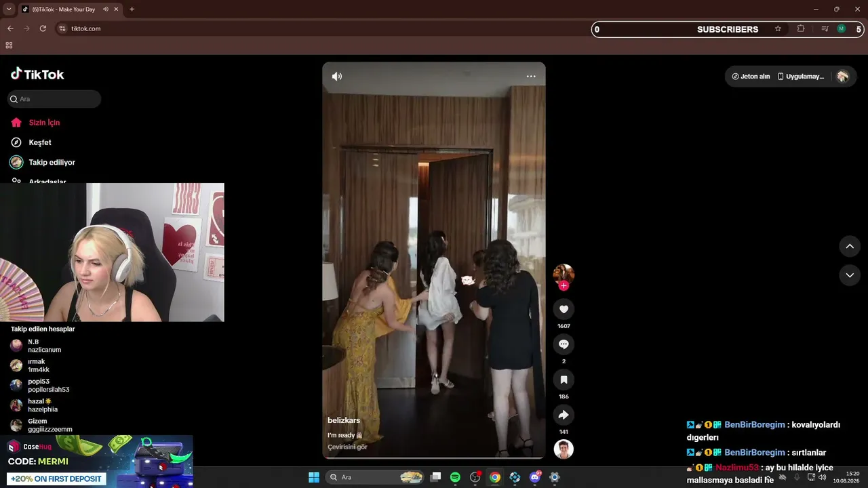Focus the TikTok 'Ara' search box
This screenshot has width=868, height=488.
pyautogui.click(x=54, y=99)
